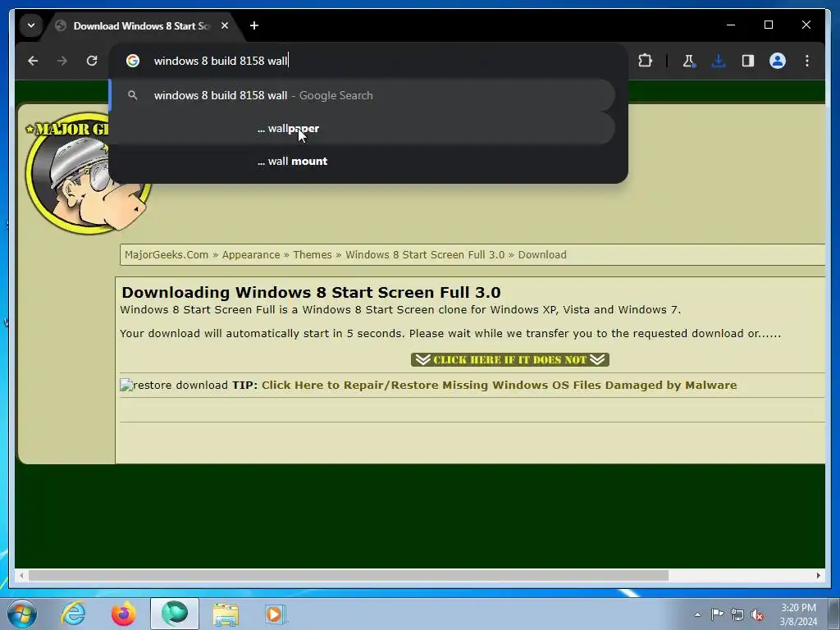840x630 pixels.
Task: Click the 'Click Here If It Does Not' button
Action: point(510,360)
